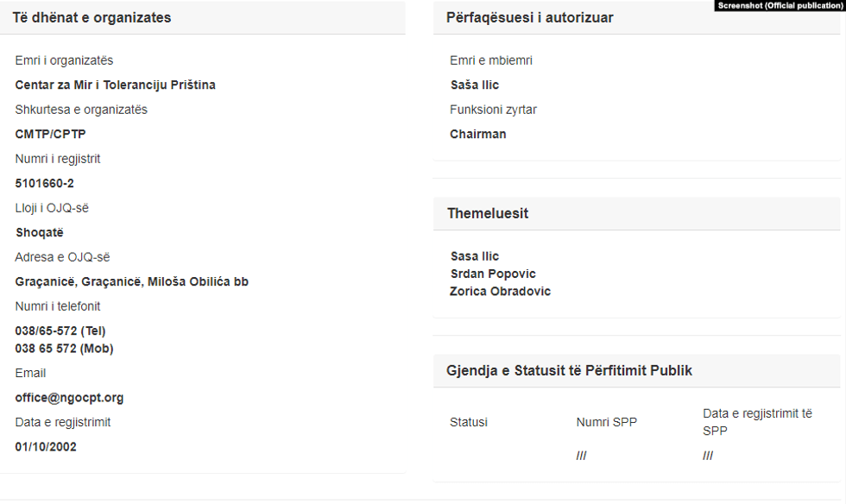This screenshot has height=504, width=846.
Task: Click the Screenshot (Official publication) caption
Action: point(780,5)
